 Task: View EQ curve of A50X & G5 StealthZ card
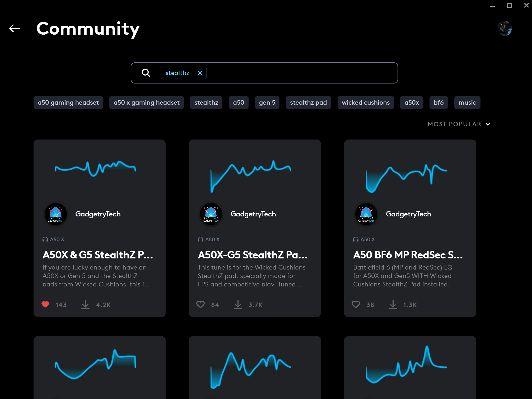tap(96, 168)
